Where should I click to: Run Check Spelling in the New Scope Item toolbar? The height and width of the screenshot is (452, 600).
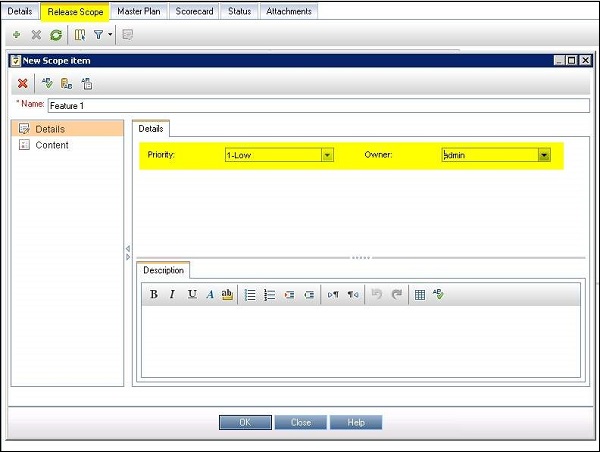(47, 83)
